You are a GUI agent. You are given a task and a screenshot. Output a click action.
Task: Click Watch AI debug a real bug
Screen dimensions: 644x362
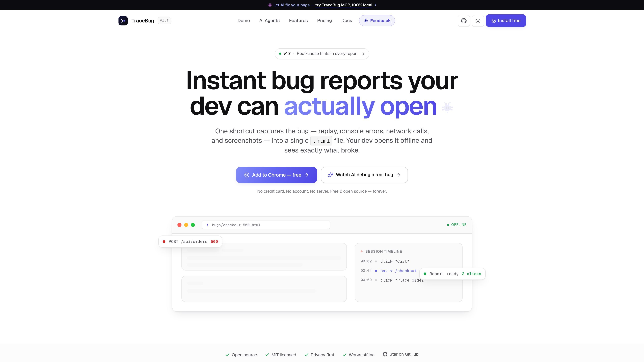(364, 175)
